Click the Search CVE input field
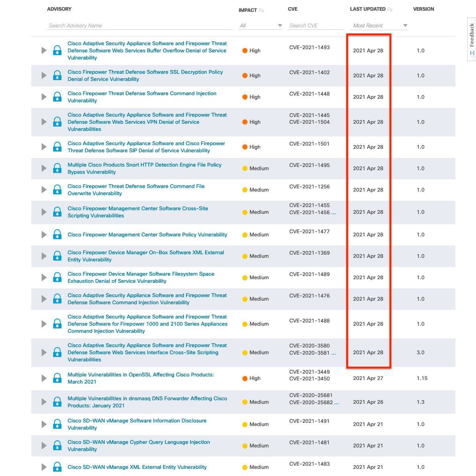The width and height of the screenshot is (476, 476). pos(316,25)
